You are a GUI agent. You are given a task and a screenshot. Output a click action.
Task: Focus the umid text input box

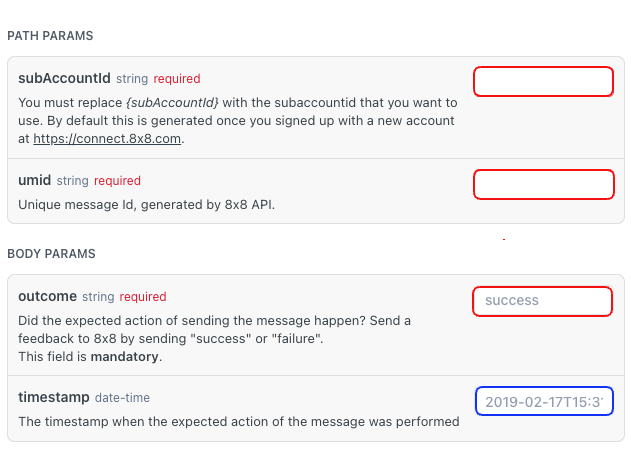tap(543, 185)
